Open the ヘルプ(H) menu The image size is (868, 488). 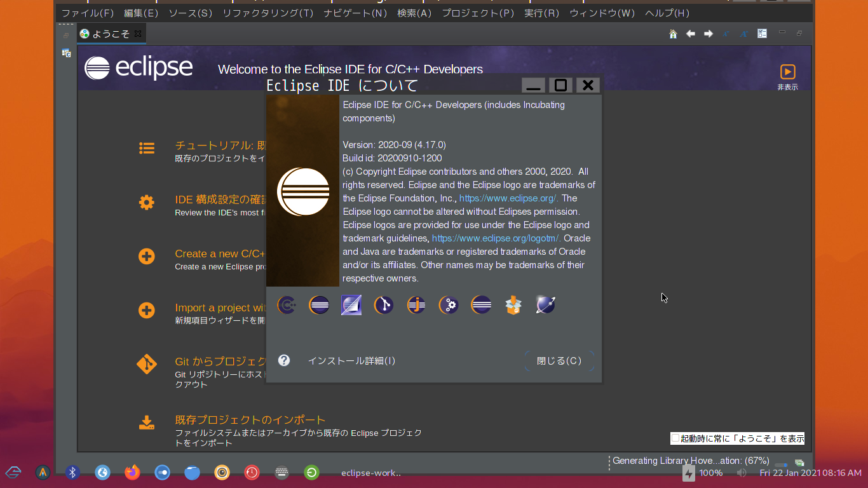[x=667, y=13]
